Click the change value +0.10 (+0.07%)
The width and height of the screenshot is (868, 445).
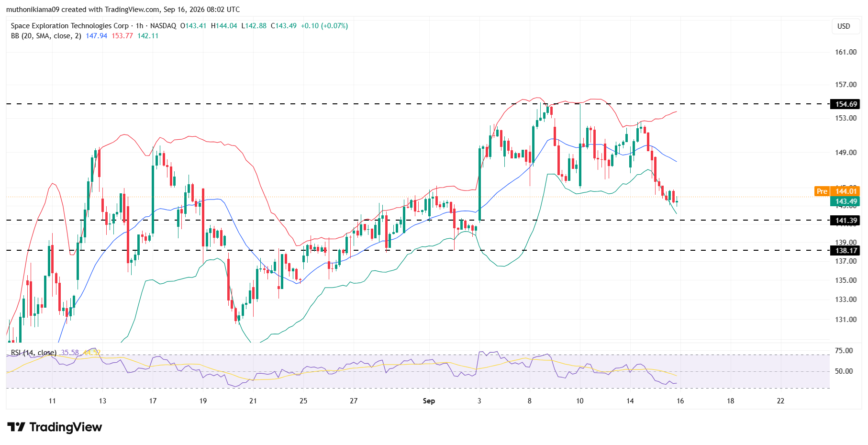[x=324, y=26]
